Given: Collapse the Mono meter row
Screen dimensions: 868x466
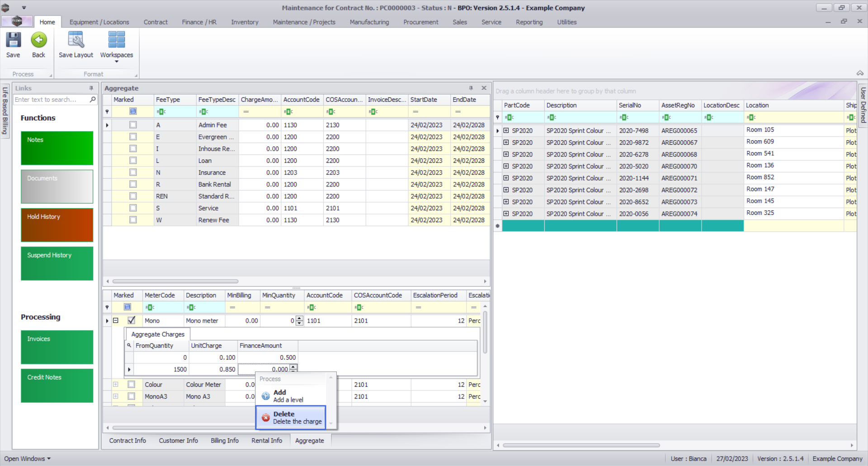Looking at the screenshot, I should (116, 320).
